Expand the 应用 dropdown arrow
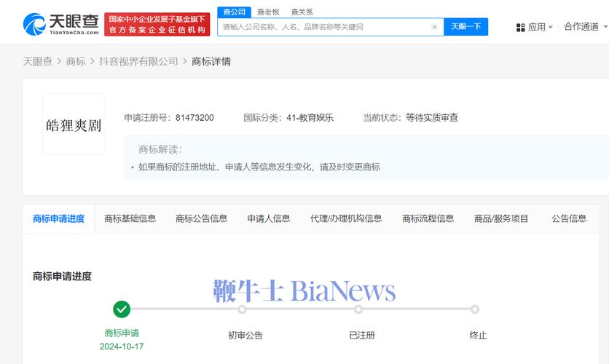The width and height of the screenshot is (609, 364). tap(550, 27)
